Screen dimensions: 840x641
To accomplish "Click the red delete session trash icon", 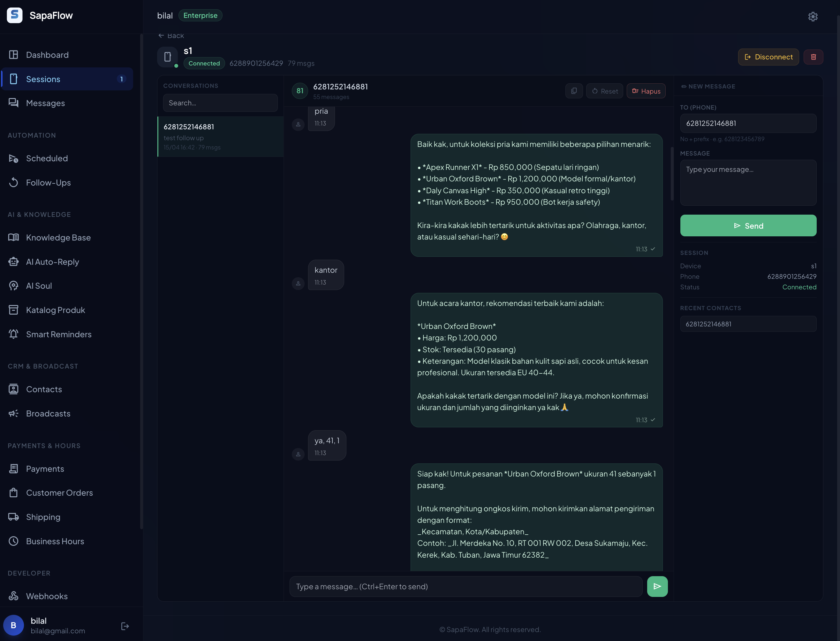I will click(813, 57).
